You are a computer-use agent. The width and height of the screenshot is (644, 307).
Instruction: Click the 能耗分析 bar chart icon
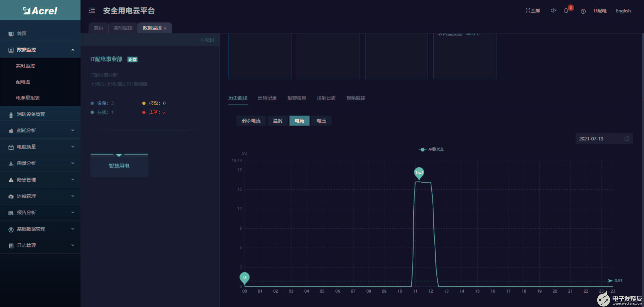[x=11, y=131]
